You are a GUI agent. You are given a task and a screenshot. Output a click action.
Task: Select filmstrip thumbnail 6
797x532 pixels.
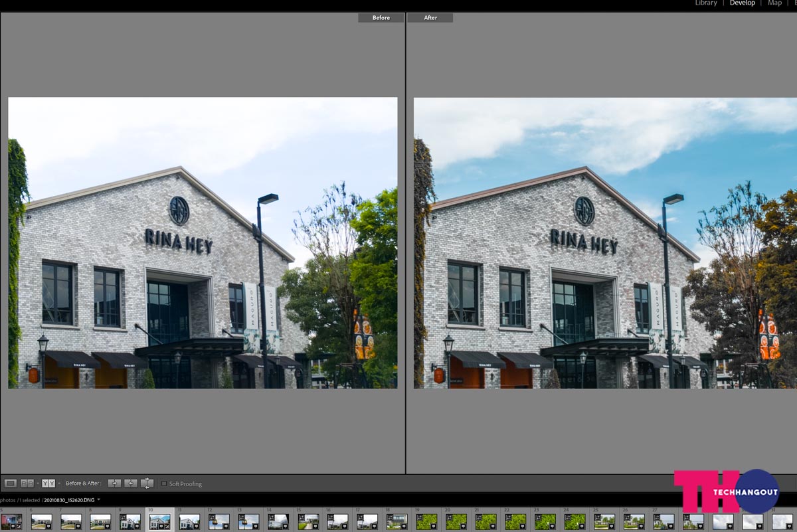41,521
